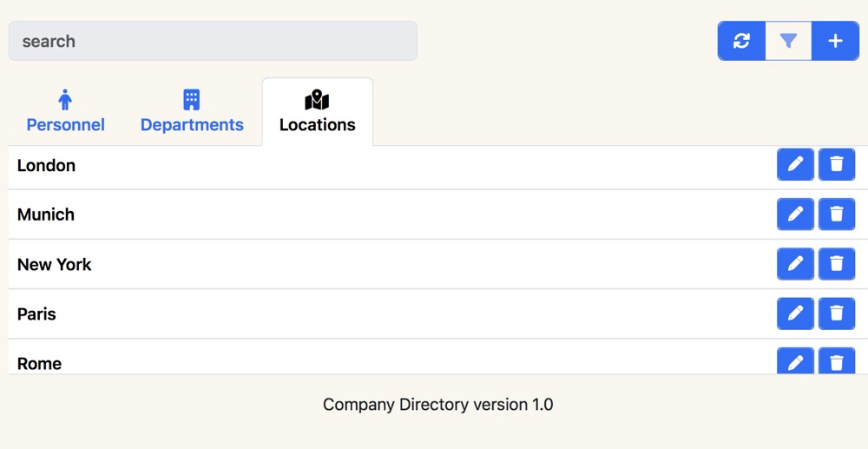Click the New York row text

pyautogui.click(x=54, y=264)
